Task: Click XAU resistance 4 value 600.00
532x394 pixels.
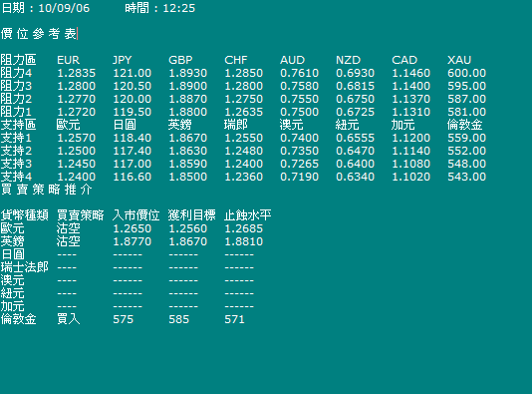Action: tap(467, 73)
